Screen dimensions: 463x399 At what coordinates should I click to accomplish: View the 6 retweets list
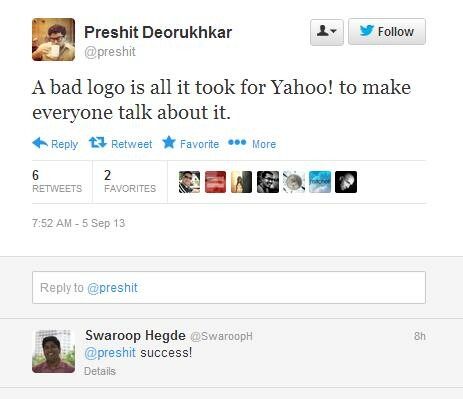point(57,182)
